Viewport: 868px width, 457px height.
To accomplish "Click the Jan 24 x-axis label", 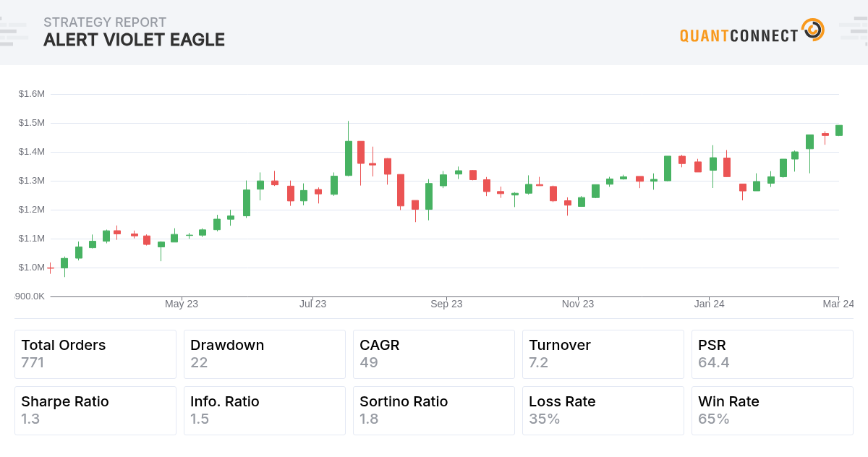I will pyautogui.click(x=709, y=304).
